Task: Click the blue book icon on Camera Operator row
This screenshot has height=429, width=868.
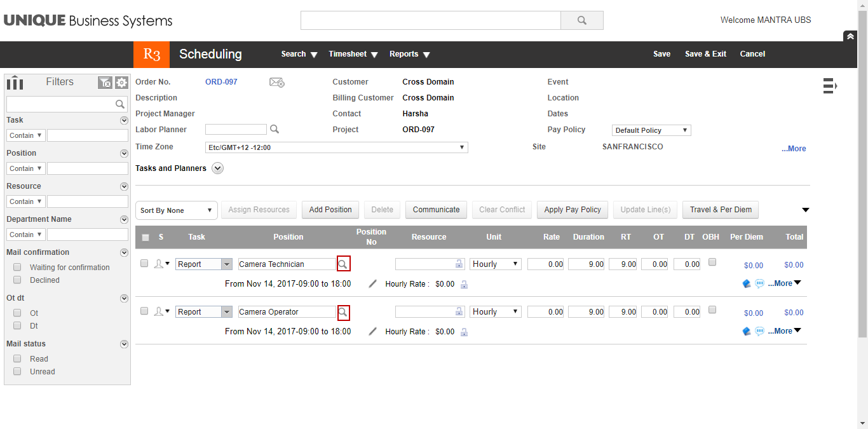Action: (x=746, y=330)
